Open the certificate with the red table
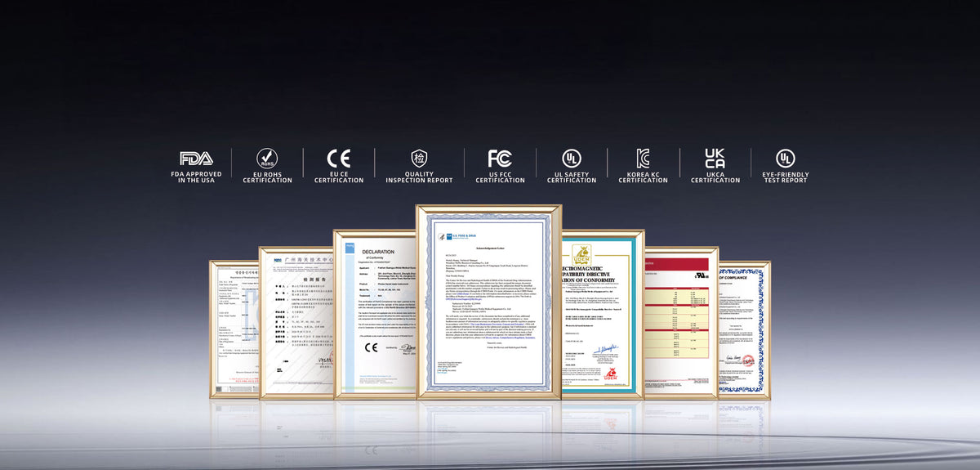 coord(681,322)
